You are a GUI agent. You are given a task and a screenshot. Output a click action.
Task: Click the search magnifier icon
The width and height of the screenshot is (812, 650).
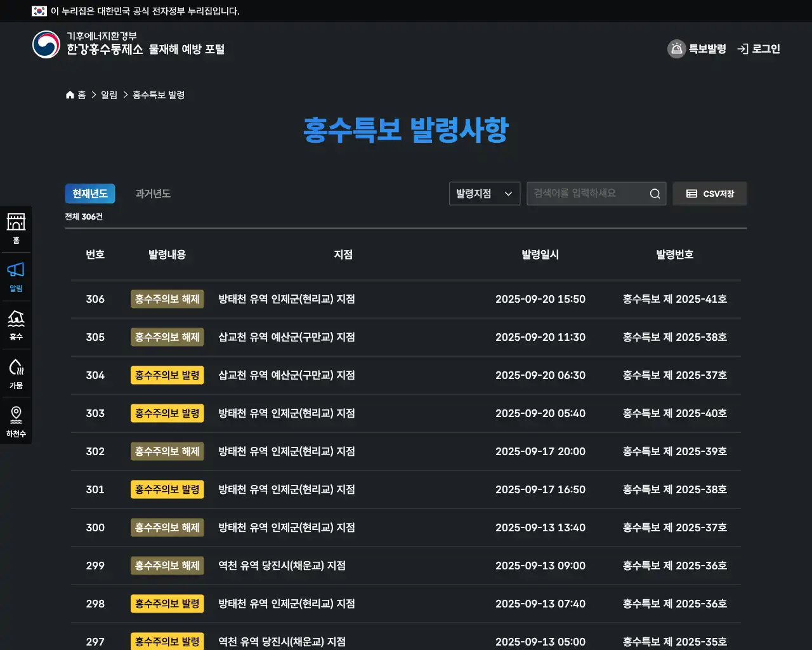coord(655,194)
